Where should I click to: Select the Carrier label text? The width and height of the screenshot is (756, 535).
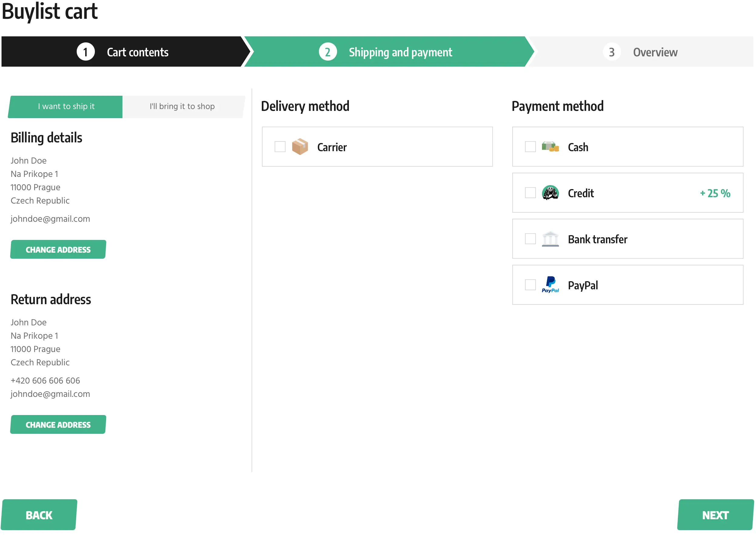tap(332, 147)
